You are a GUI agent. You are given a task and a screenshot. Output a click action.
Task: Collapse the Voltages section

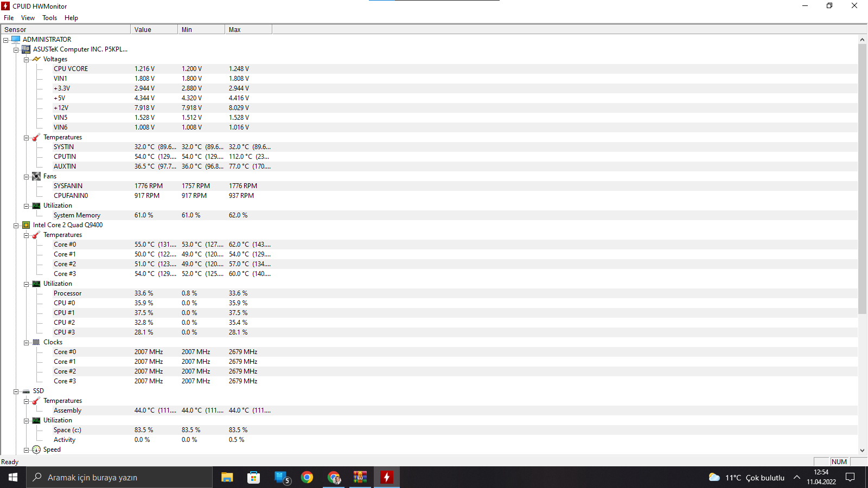(26, 59)
